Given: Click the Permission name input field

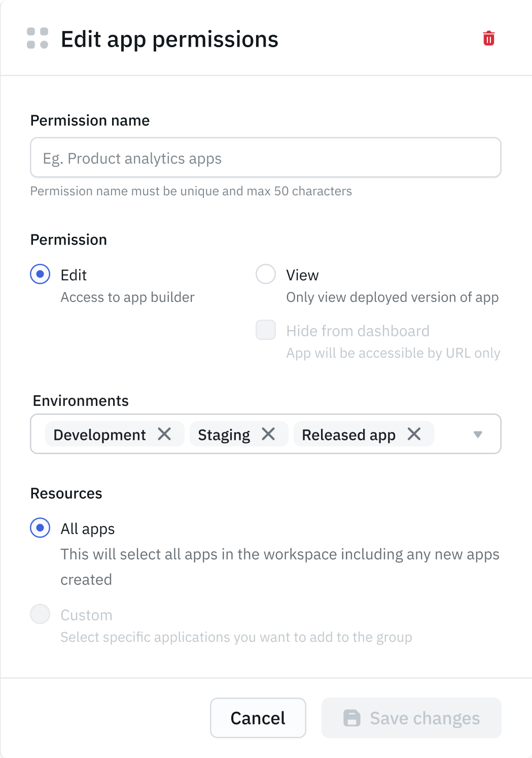Looking at the screenshot, I should pos(266,157).
